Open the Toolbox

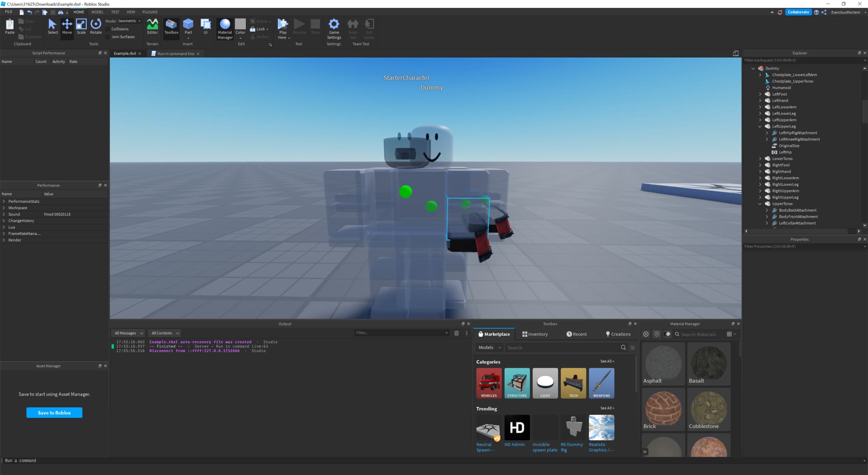(x=171, y=26)
